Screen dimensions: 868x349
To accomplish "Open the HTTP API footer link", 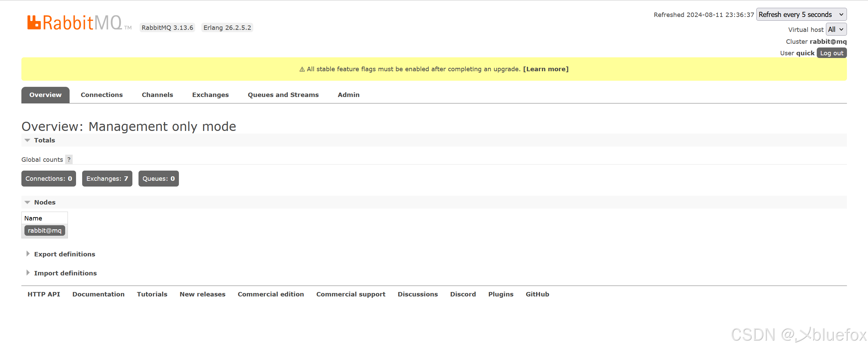I will tap(44, 294).
